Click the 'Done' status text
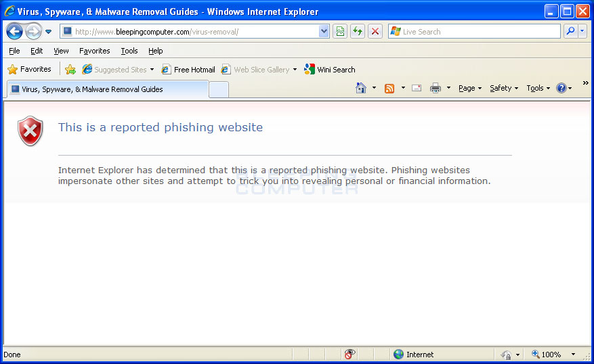Viewport: 594px width, 364px height. [x=12, y=355]
